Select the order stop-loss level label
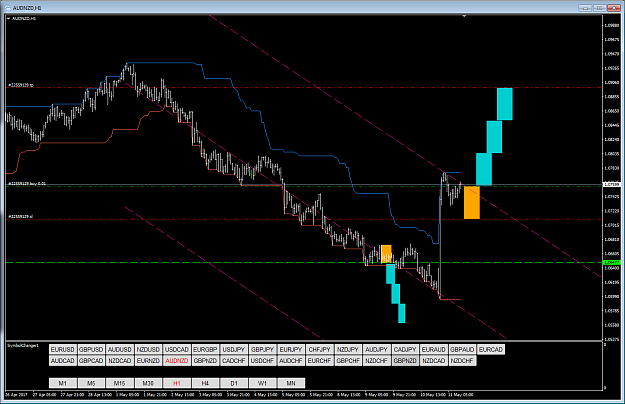The width and height of the screenshot is (625, 404). pyautogui.click(x=21, y=217)
